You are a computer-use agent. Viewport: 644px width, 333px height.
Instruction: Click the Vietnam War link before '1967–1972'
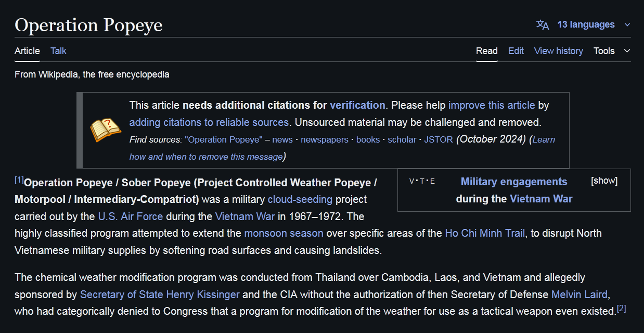click(245, 216)
